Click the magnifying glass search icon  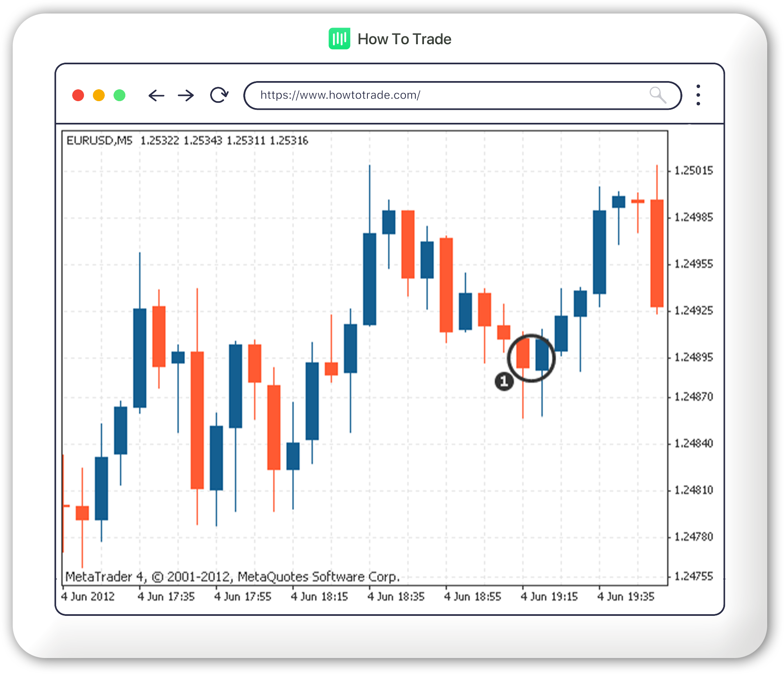click(658, 95)
